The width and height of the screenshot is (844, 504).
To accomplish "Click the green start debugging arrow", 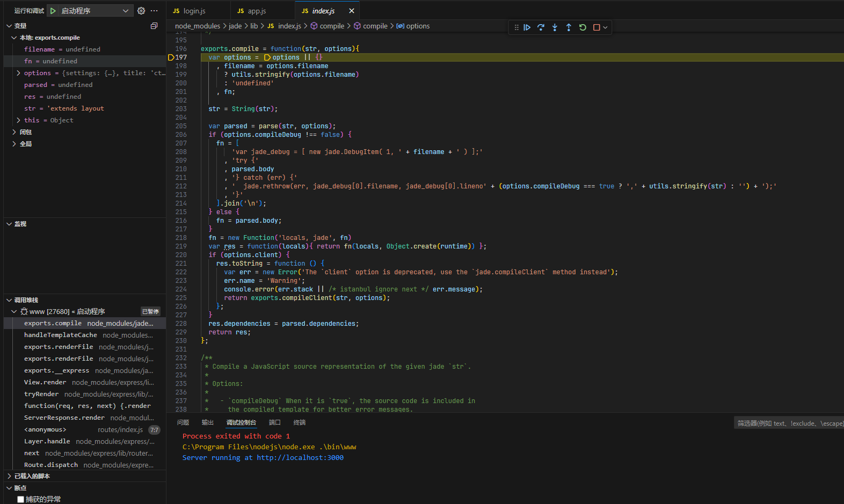I will [53, 11].
